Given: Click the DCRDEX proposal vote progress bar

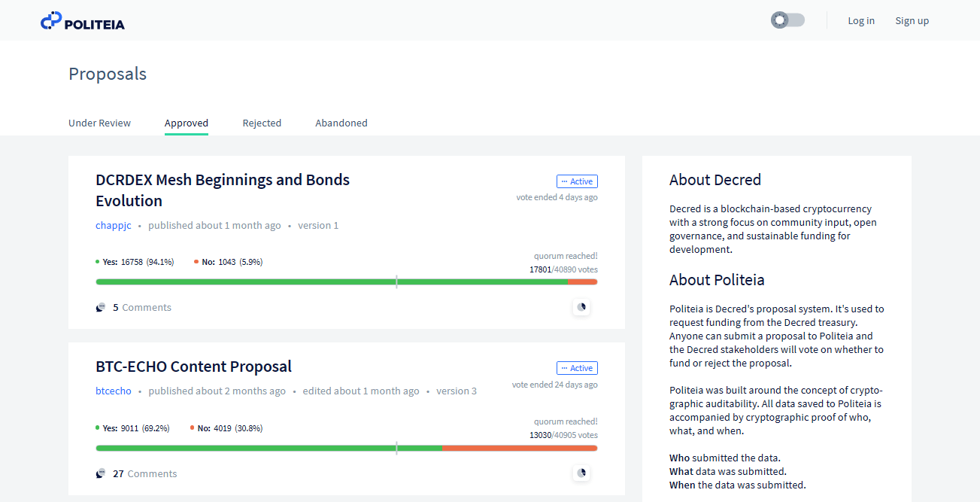Looking at the screenshot, I should click(347, 281).
